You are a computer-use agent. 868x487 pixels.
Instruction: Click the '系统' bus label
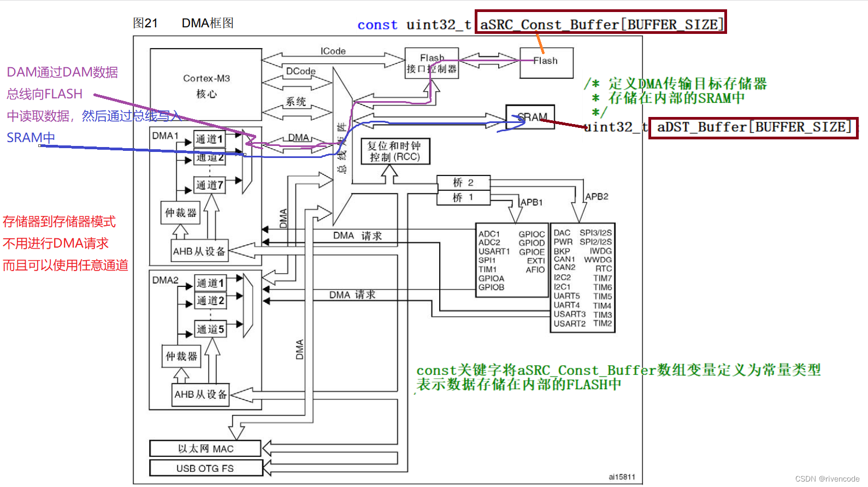point(296,102)
